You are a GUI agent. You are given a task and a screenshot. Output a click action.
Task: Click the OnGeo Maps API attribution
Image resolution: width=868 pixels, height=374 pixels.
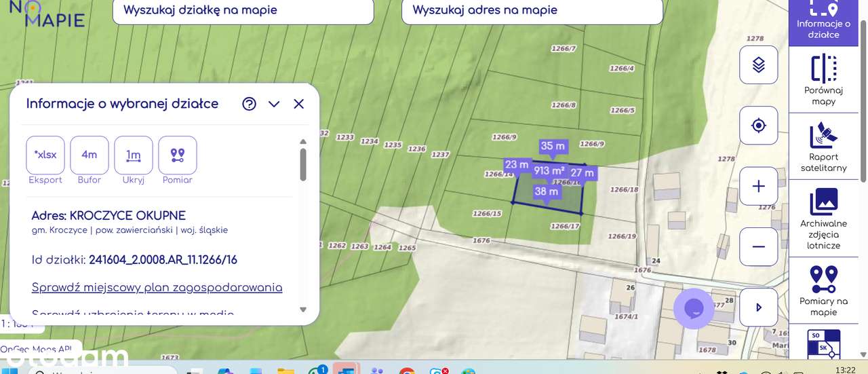coord(37,349)
